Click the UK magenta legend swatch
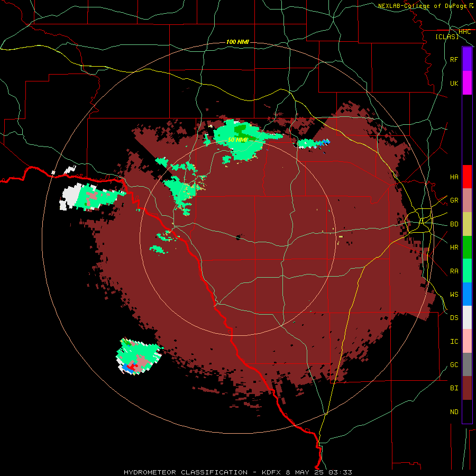Screen dimensions: 476x476 click(x=467, y=83)
